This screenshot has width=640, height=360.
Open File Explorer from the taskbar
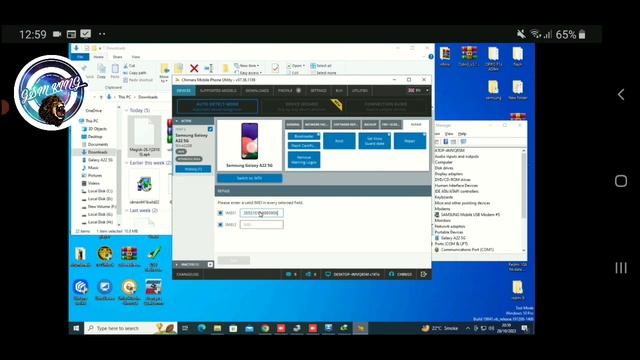(x=217, y=328)
